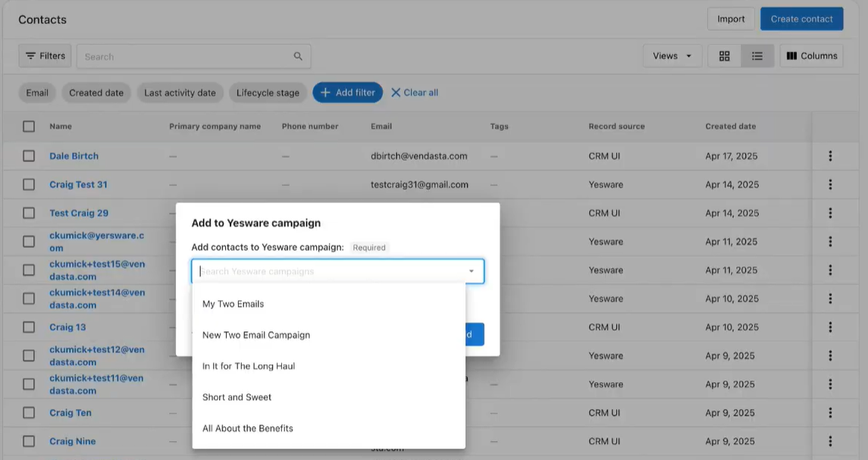Open row actions for ckumick+test14 contact
This screenshot has height=460, width=868.
click(830, 299)
